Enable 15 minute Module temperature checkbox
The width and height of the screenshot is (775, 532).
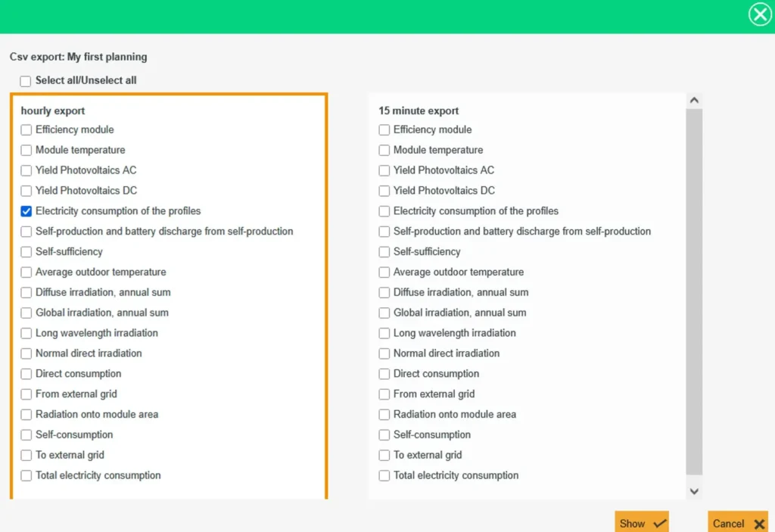coord(384,151)
